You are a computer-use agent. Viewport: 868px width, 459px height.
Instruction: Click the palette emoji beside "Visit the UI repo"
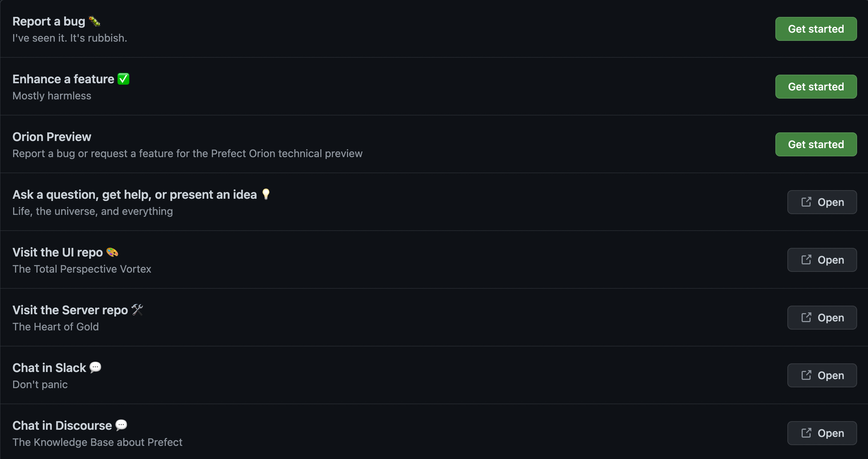point(112,252)
